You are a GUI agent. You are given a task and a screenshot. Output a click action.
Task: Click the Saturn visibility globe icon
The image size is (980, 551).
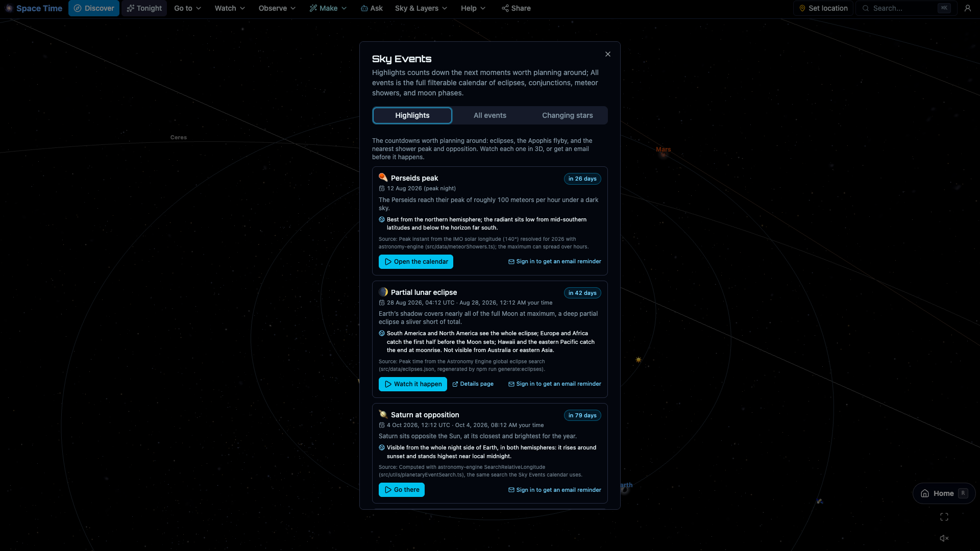point(382,447)
